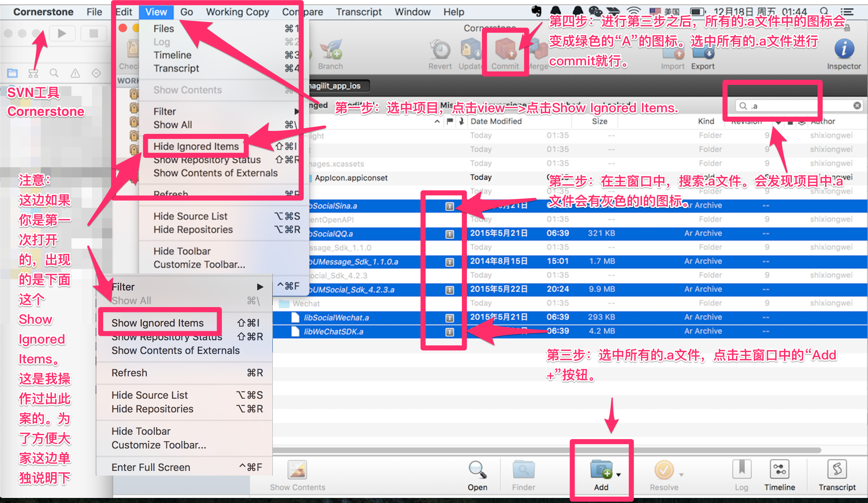Open the find navigator magnifier icon
The height and width of the screenshot is (503, 868).
click(54, 73)
